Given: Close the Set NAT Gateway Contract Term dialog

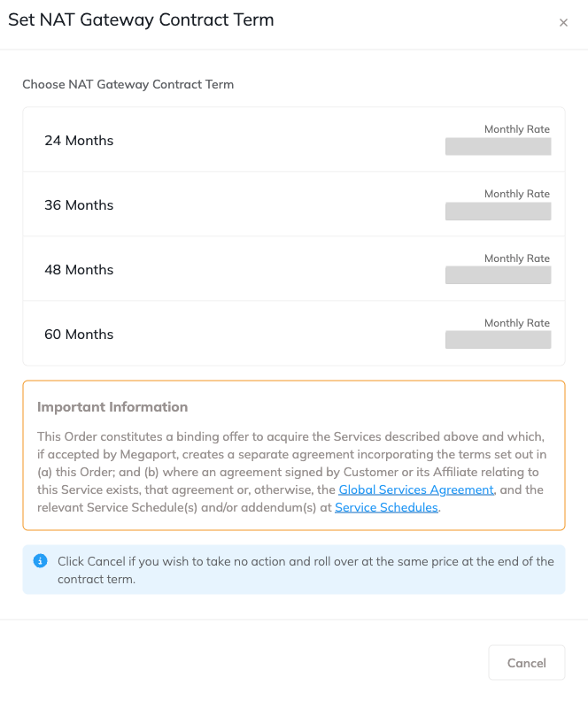Looking at the screenshot, I should point(563,23).
